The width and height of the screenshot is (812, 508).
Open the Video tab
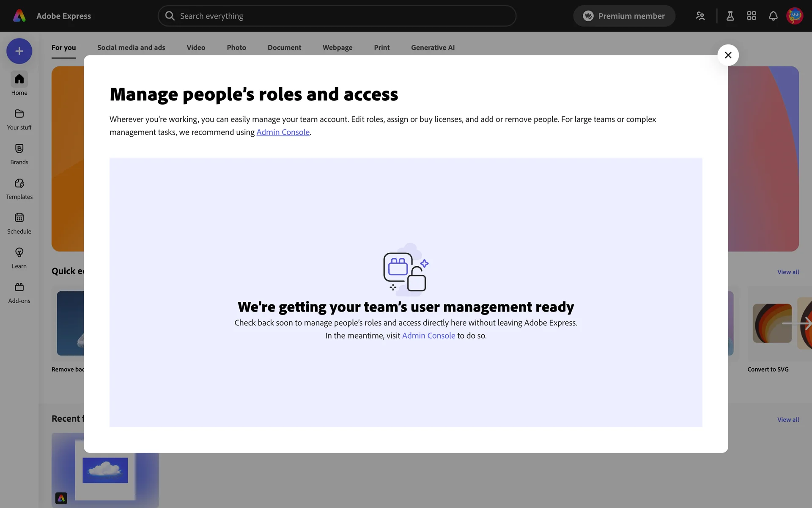196,47
